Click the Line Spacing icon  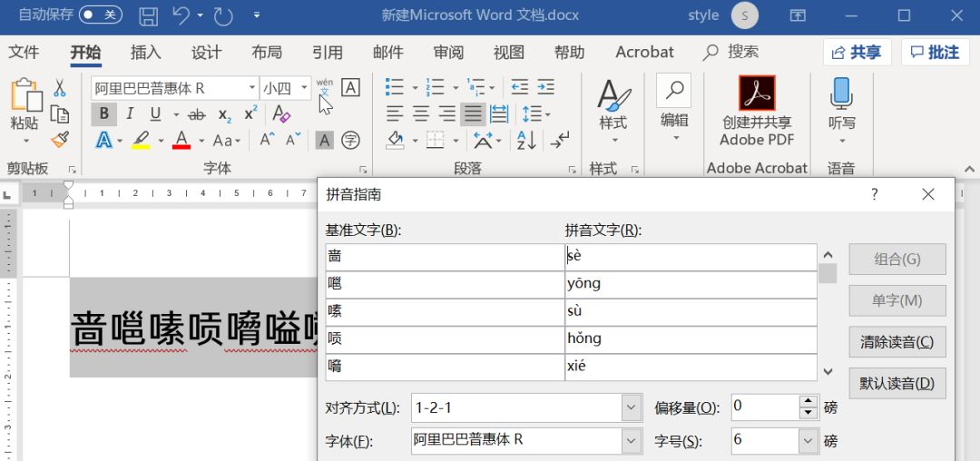tap(531, 114)
